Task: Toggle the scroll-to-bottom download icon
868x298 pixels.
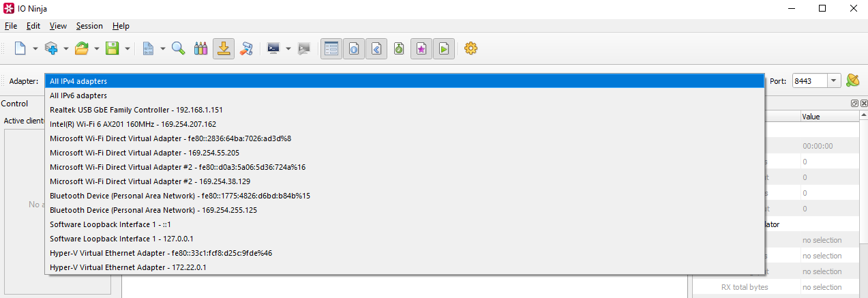Action: [224, 48]
